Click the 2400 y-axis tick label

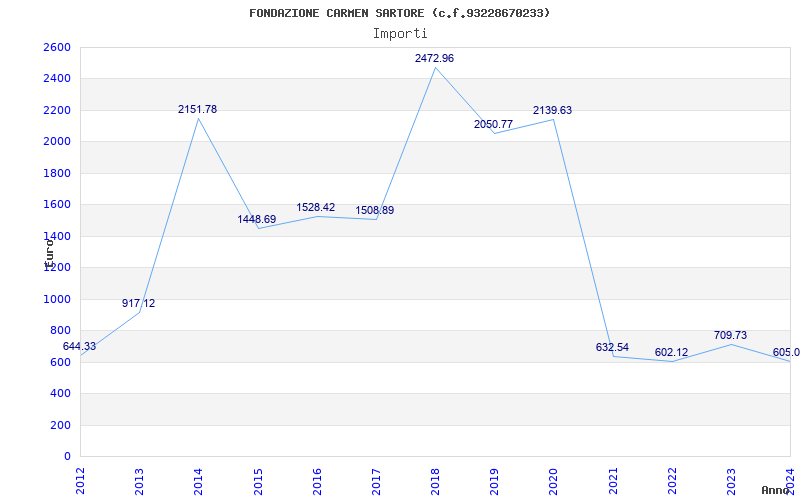tap(57, 79)
